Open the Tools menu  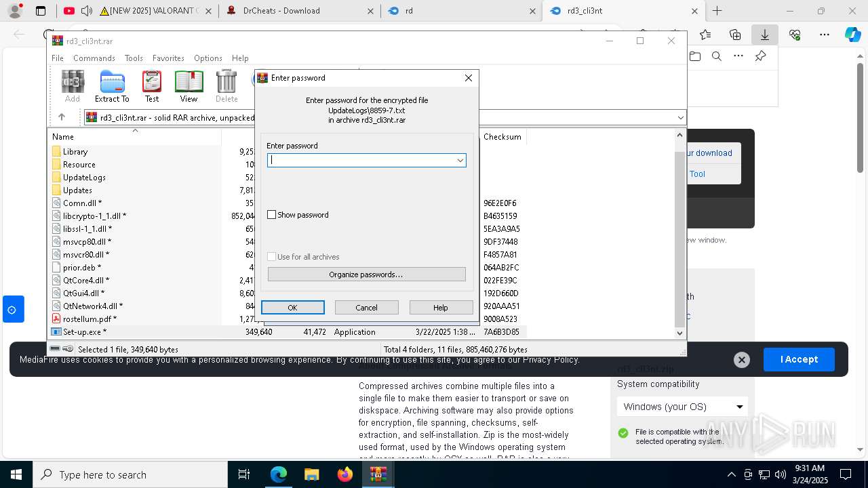[x=134, y=58]
